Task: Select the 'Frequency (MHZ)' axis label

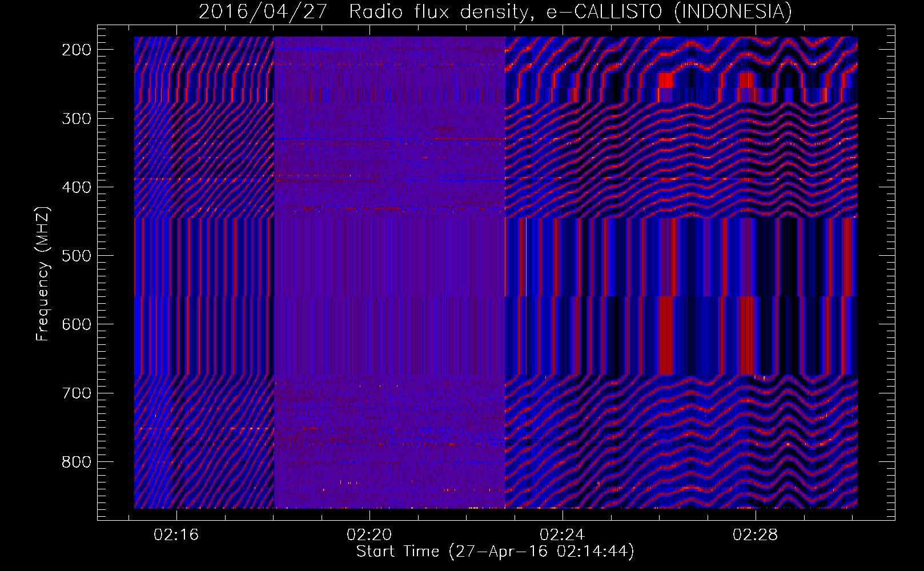Action: click(x=43, y=274)
